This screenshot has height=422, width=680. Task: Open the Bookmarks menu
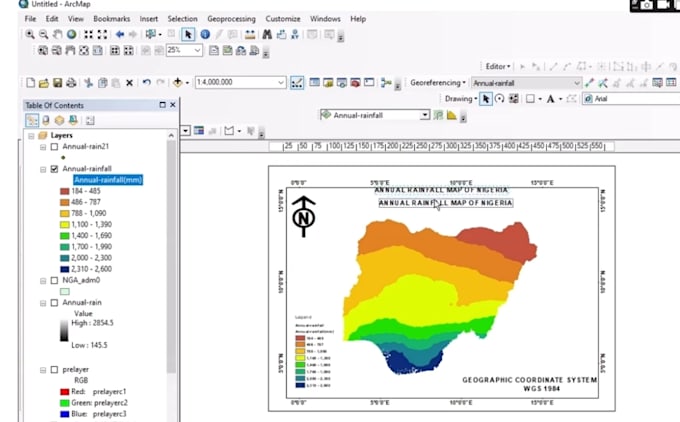coord(111,19)
